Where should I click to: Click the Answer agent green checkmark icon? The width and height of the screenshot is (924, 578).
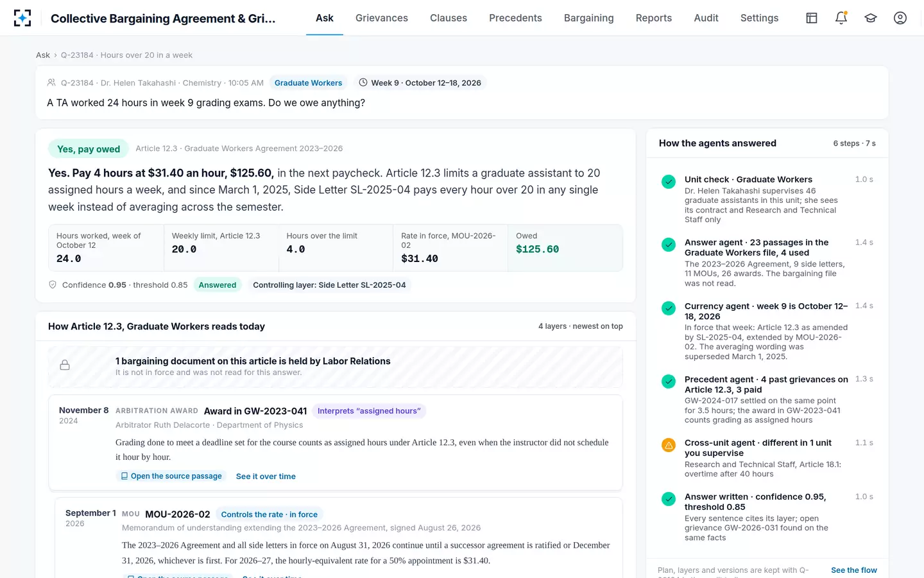[669, 245]
